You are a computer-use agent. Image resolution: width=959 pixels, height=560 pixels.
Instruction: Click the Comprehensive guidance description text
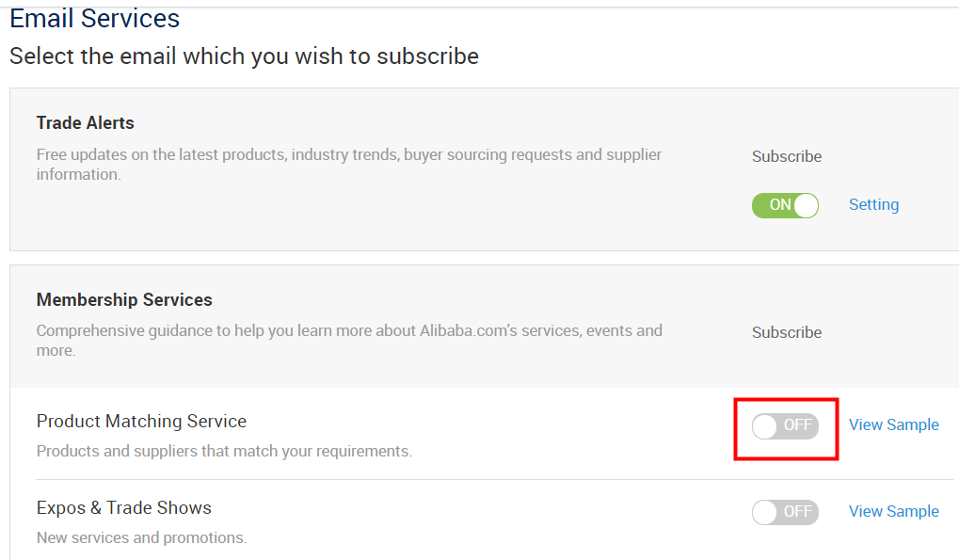click(349, 341)
